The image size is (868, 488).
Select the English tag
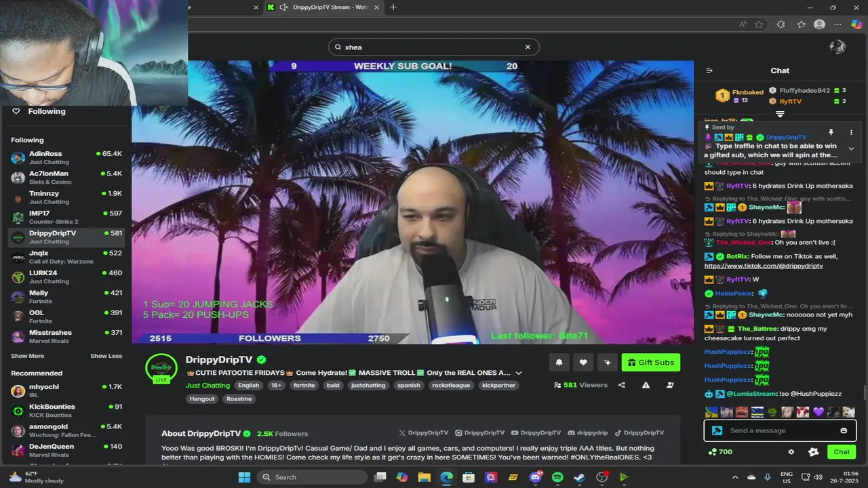pyautogui.click(x=248, y=385)
